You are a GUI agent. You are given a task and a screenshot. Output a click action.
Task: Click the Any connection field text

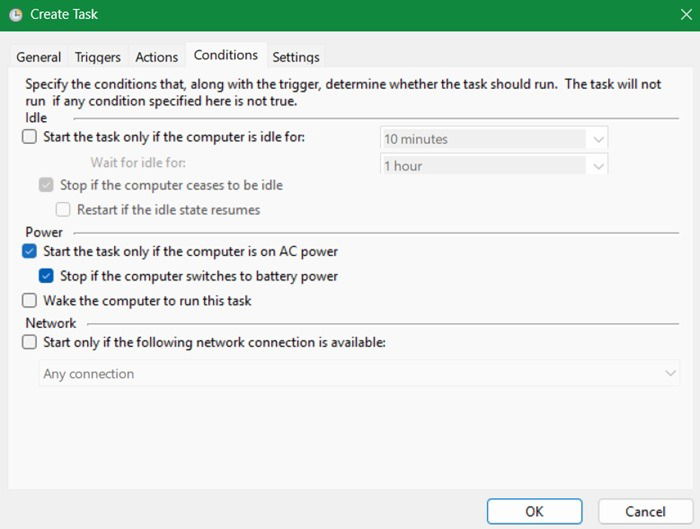pyautogui.click(x=89, y=374)
